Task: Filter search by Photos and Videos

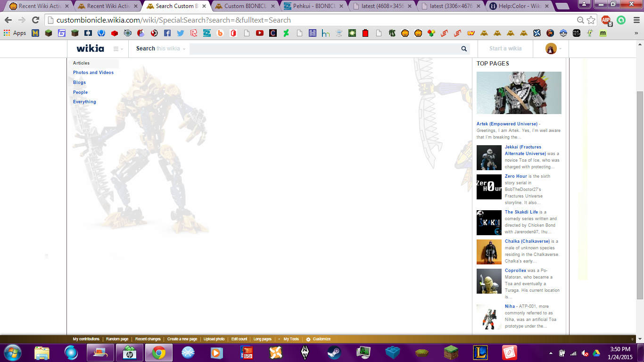Action: pyautogui.click(x=93, y=73)
